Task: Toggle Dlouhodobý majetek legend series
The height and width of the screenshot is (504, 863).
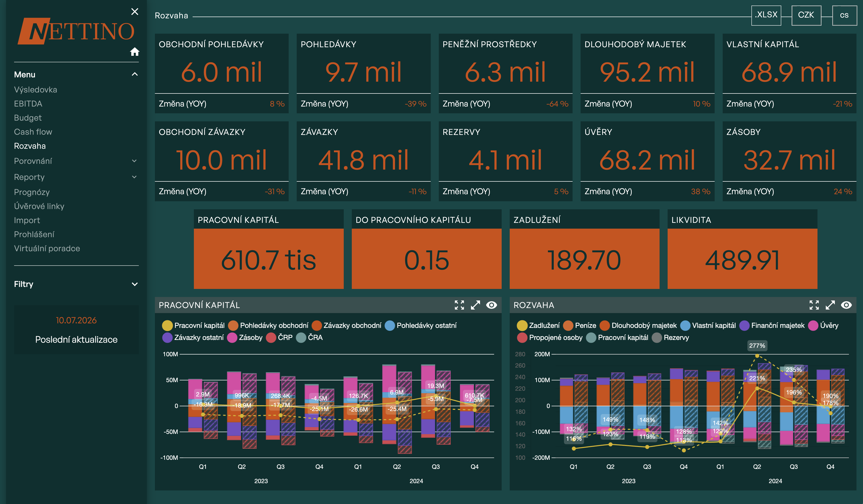Action: tap(638, 325)
